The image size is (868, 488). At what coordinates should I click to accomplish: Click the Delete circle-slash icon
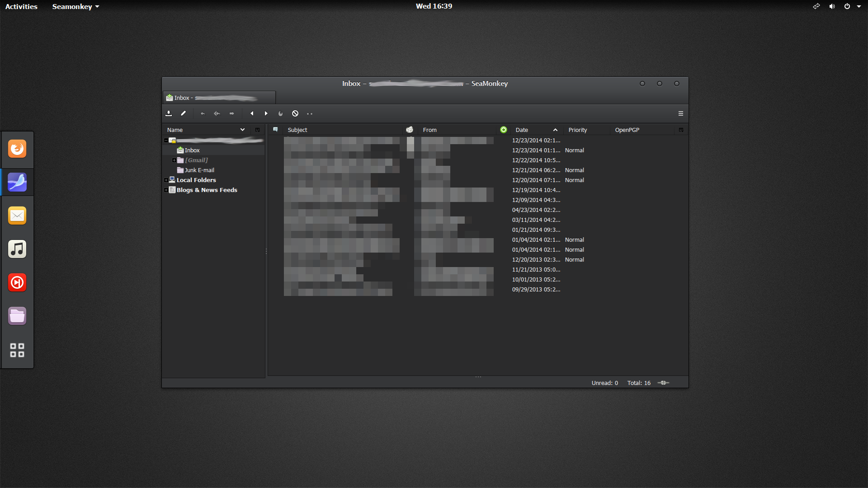click(x=295, y=113)
